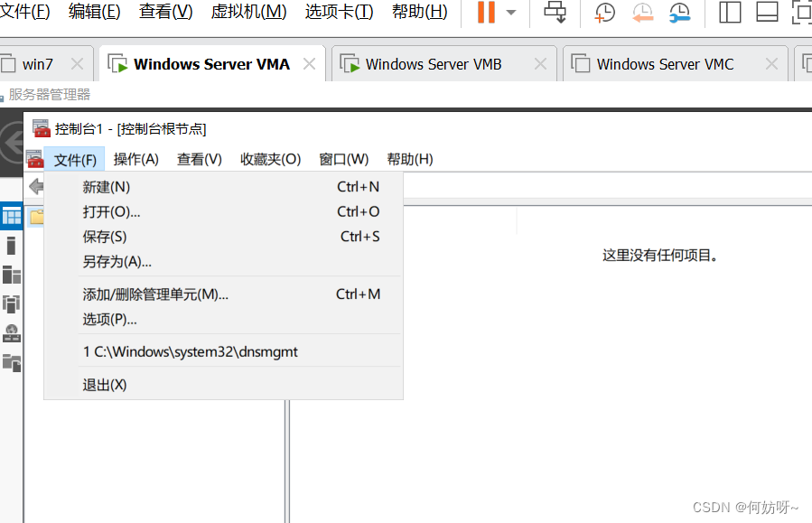The height and width of the screenshot is (523, 812).
Task: Open VMware 帮助(H) menu at top
Action: tap(420, 12)
